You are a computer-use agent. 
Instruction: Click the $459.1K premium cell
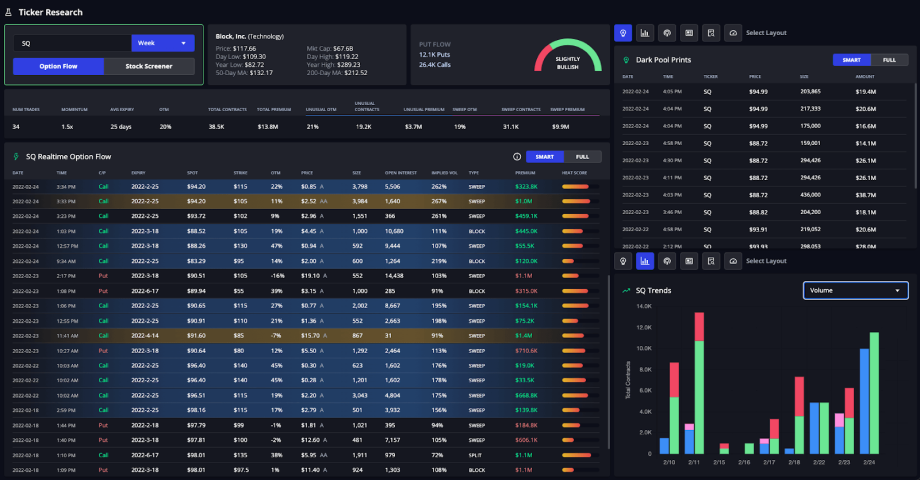pyautogui.click(x=526, y=217)
